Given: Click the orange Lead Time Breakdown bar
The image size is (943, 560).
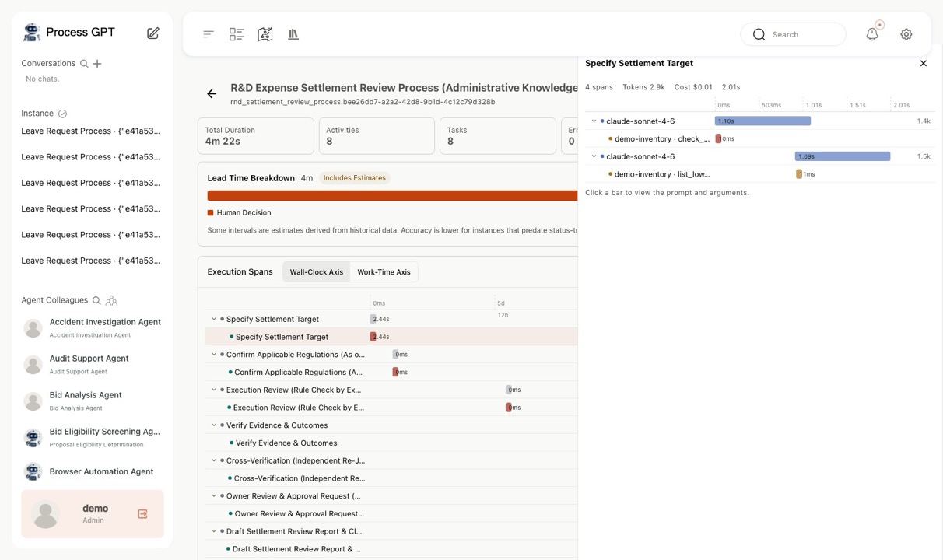Looking at the screenshot, I should [x=392, y=196].
